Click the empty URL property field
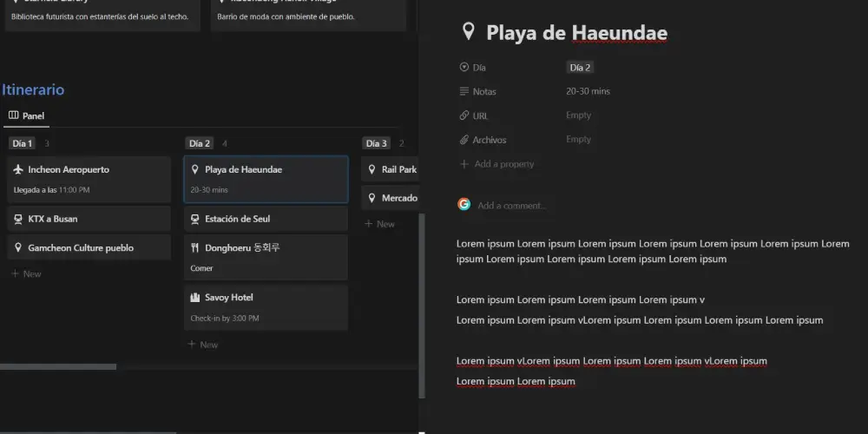This screenshot has width=868, height=434. pos(579,115)
